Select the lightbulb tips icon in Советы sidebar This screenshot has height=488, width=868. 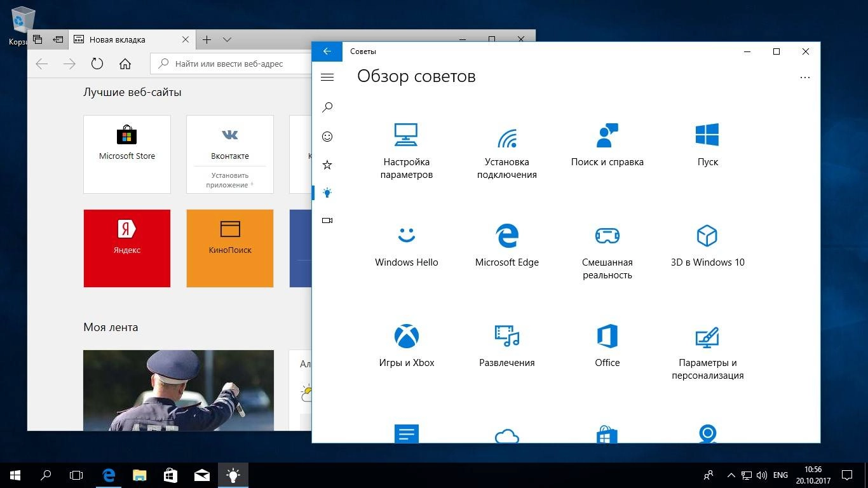(x=327, y=193)
